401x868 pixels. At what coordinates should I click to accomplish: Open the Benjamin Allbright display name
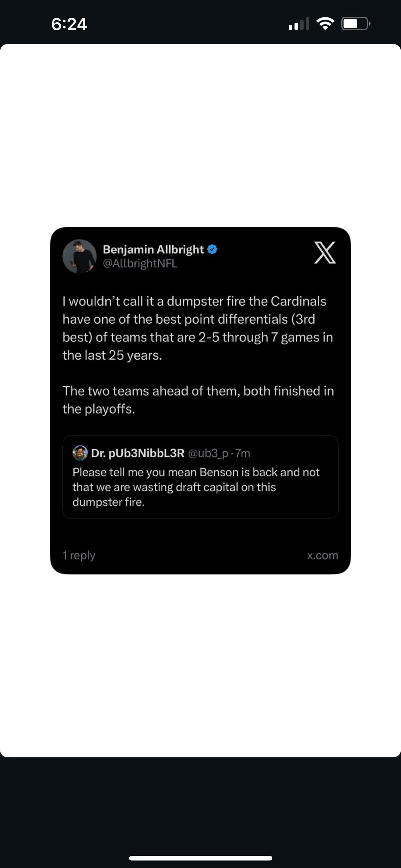(x=153, y=249)
